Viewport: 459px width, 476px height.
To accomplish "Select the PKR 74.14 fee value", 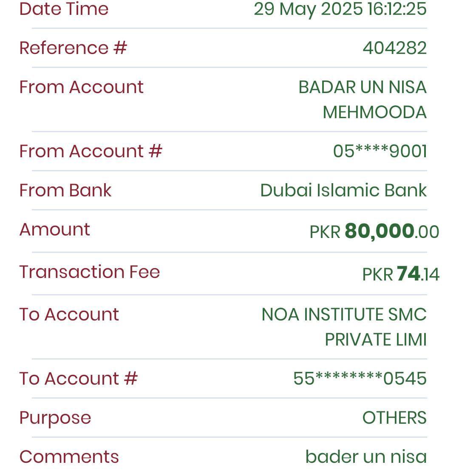I will pos(400,274).
